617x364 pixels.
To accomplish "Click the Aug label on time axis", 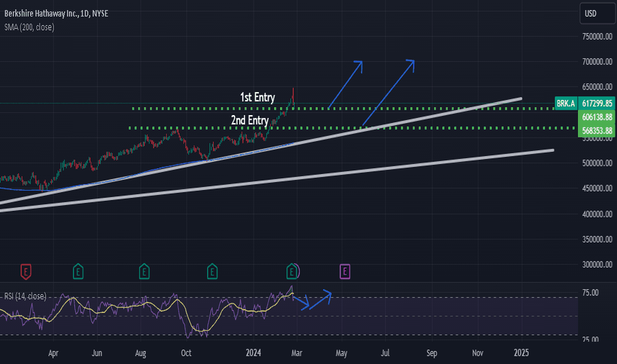I will click(x=140, y=353).
